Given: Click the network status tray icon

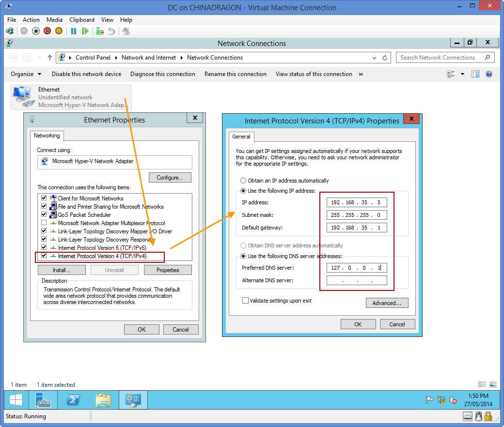Looking at the screenshot, I should pyautogui.click(x=441, y=400).
